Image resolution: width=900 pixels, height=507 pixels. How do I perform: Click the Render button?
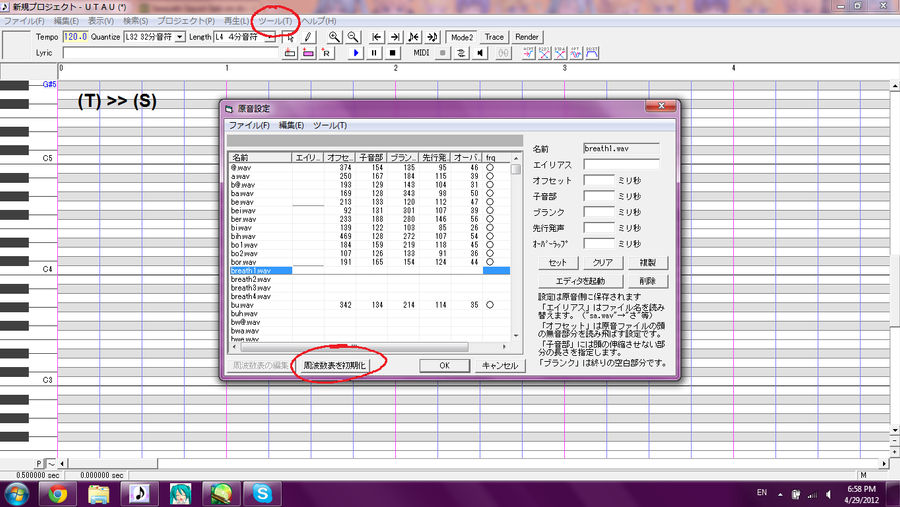coord(527,37)
